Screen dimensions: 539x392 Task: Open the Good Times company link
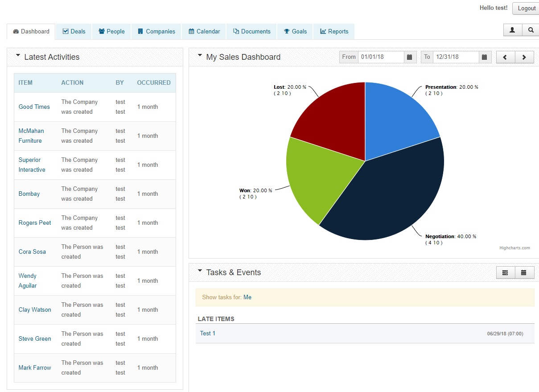(34, 107)
